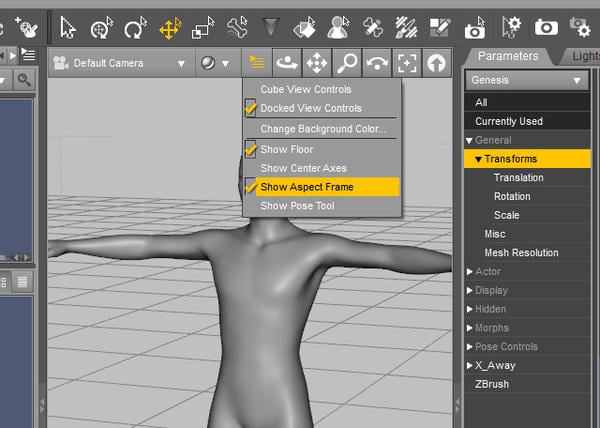Open Render Settings camera-gear icon

tap(580, 28)
